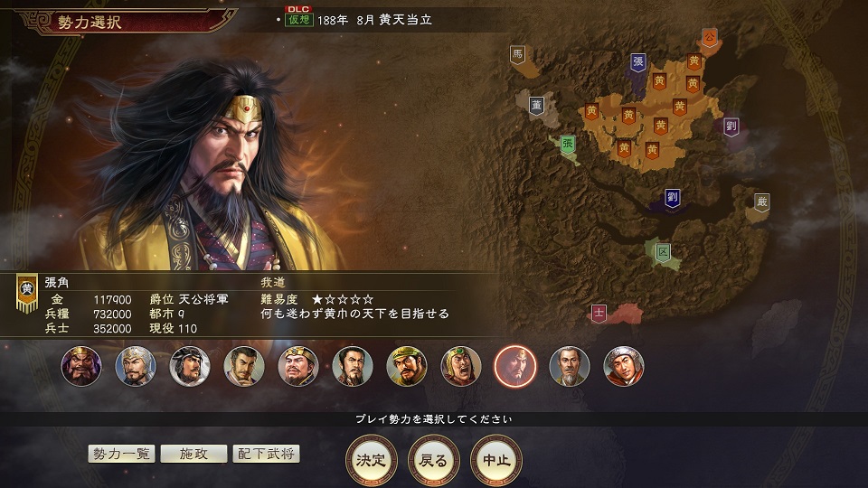
Task: Select the purple 張 flag in north
Action: [x=637, y=62]
